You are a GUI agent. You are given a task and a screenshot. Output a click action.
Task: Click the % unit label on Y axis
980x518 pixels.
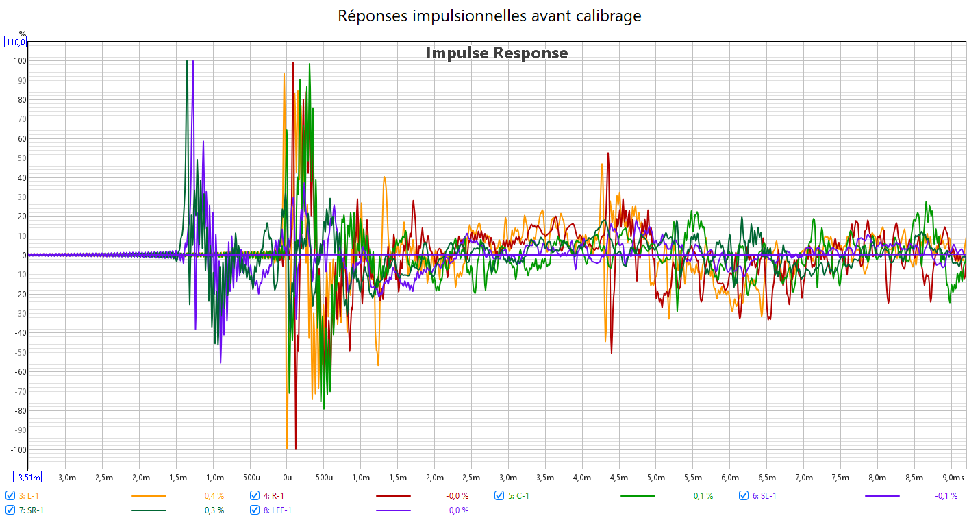pos(22,33)
